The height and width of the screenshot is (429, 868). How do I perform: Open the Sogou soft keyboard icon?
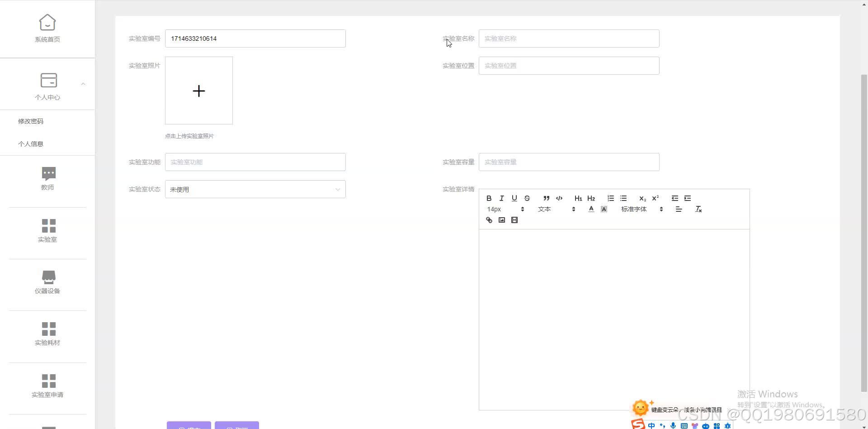coord(684,425)
